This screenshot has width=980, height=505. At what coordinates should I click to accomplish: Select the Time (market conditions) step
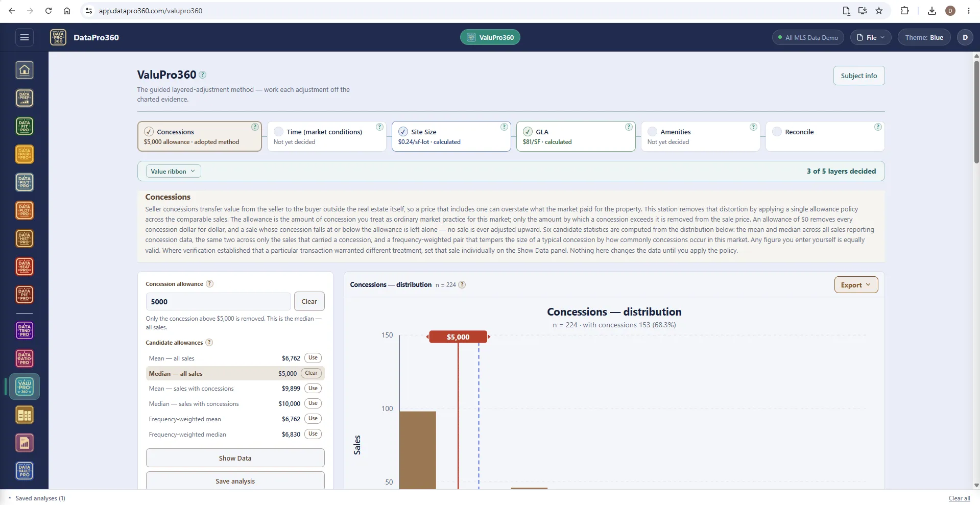327,136
